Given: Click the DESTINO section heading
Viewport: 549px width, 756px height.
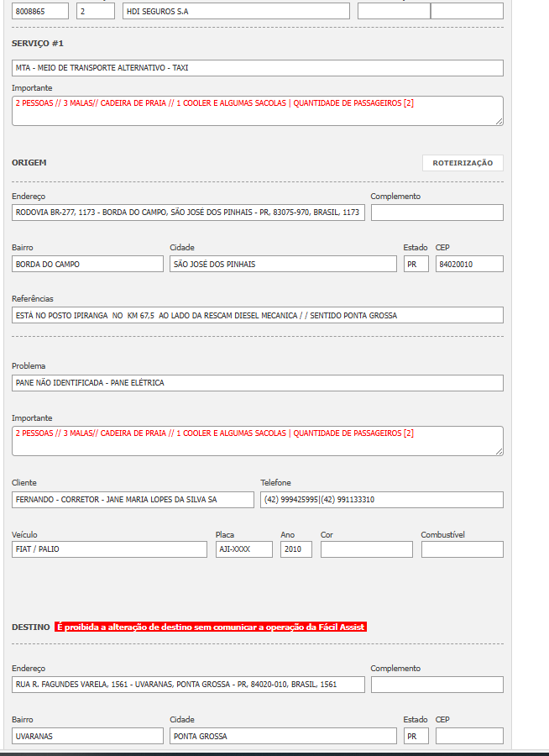Looking at the screenshot, I should (31, 627).
